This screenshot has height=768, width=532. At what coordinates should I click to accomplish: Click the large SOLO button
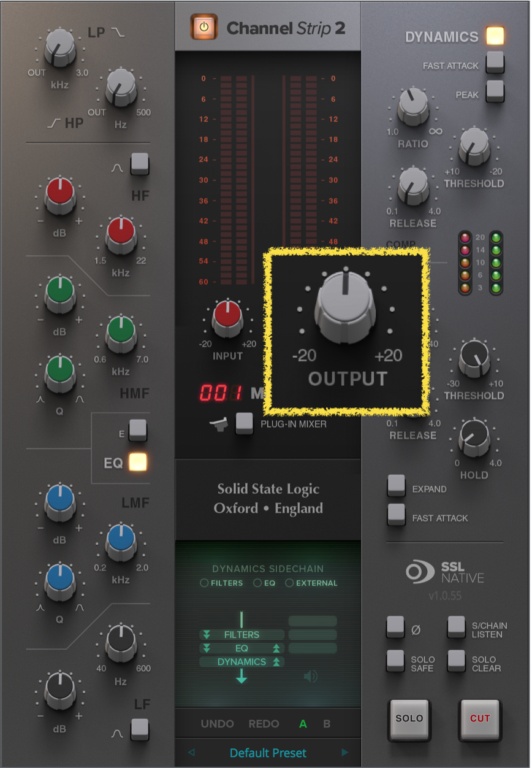coord(409,719)
